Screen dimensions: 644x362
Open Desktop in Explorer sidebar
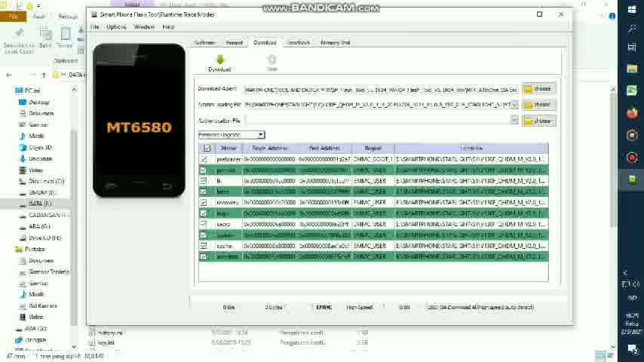click(x=39, y=103)
